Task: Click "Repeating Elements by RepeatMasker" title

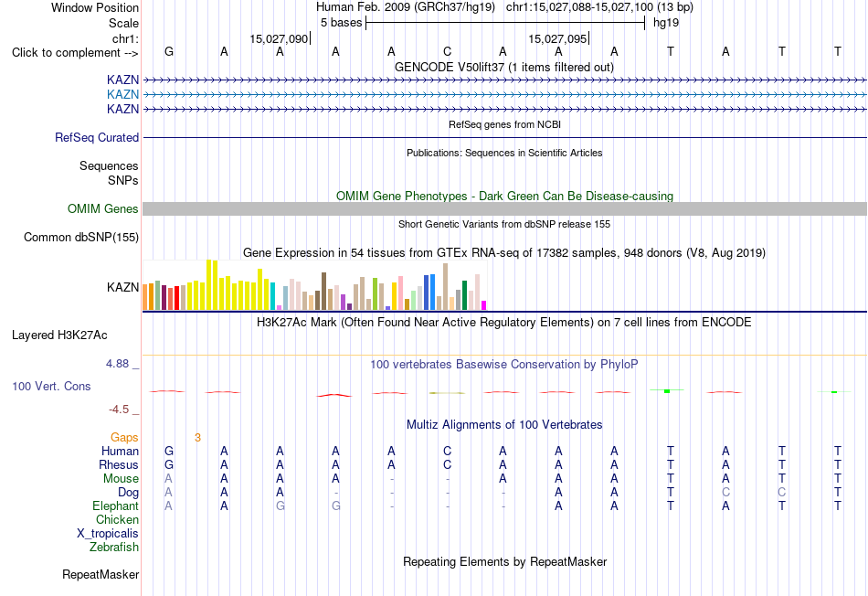Action: click(505, 561)
